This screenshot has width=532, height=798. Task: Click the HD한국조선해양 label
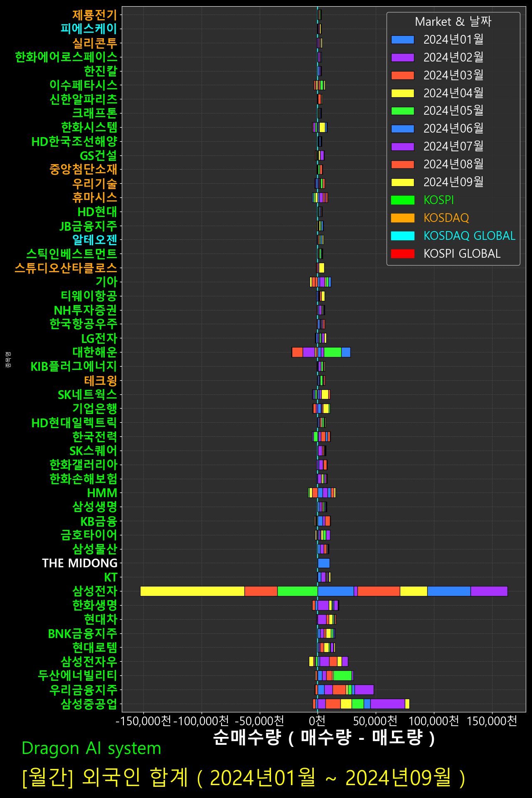pyautogui.click(x=74, y=141)
